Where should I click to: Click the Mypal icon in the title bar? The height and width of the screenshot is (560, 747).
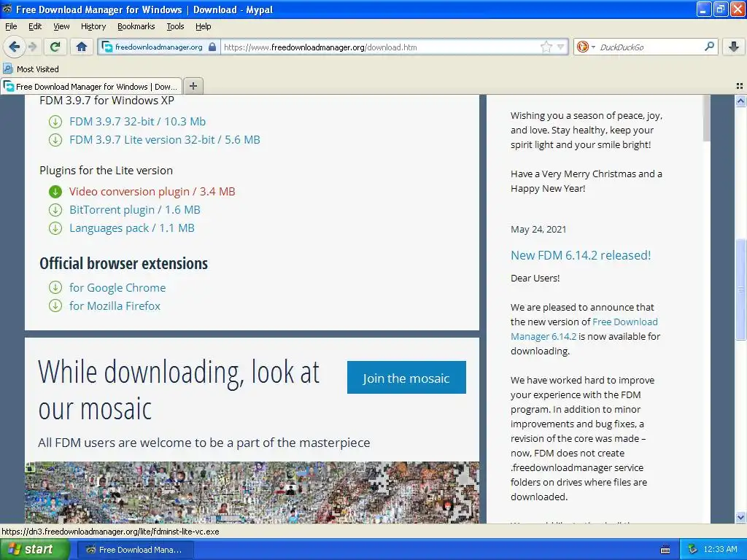point(7,9)
